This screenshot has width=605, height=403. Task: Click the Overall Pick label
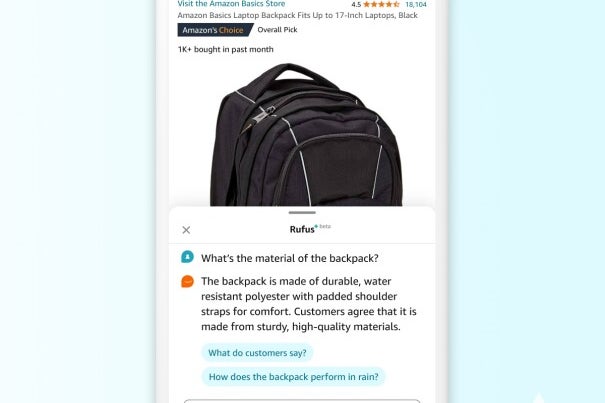coord(277,30)
